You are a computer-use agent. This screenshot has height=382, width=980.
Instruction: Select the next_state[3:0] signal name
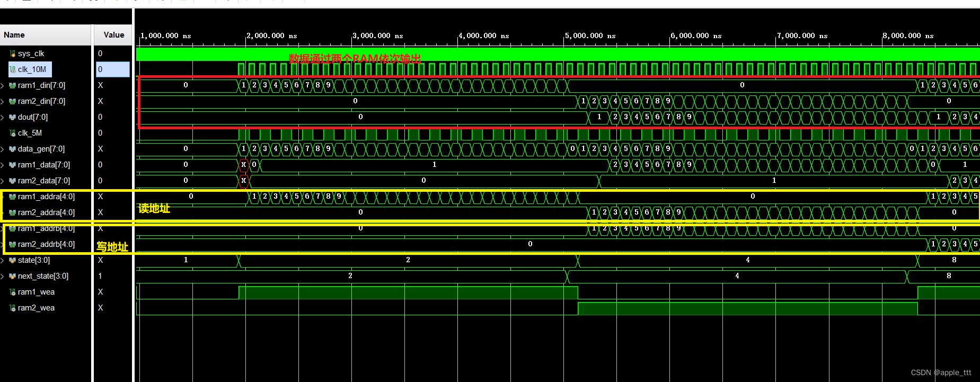pyautogui.click(x=43, y=276)
